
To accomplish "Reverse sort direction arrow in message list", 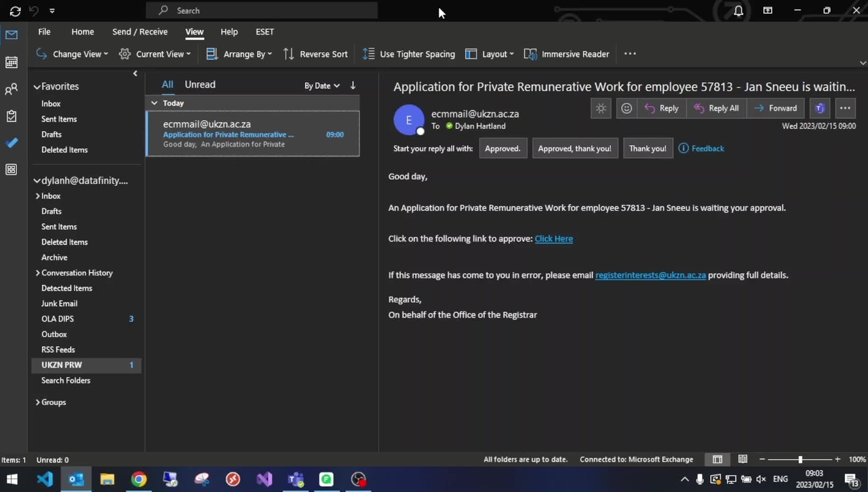I will (x=353, y=86).
